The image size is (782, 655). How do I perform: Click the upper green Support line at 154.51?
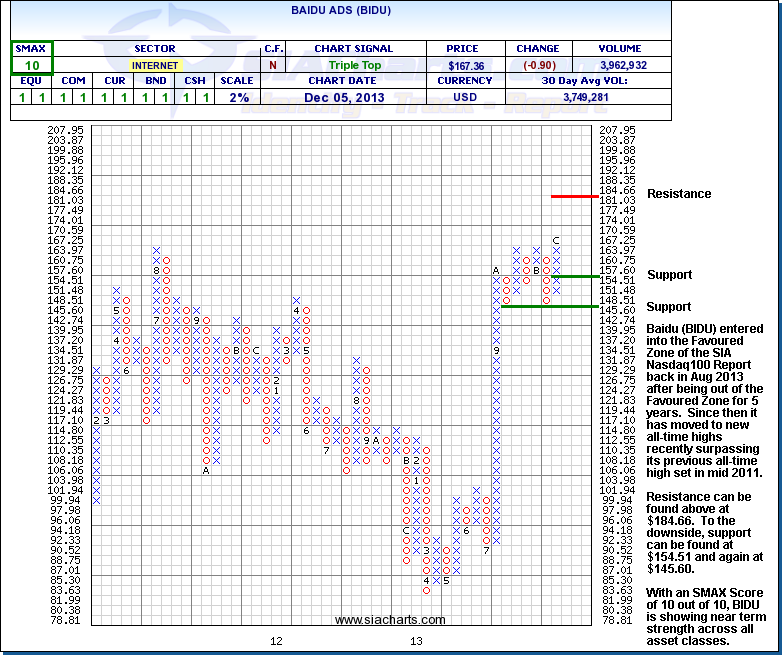tap(575, 275)
